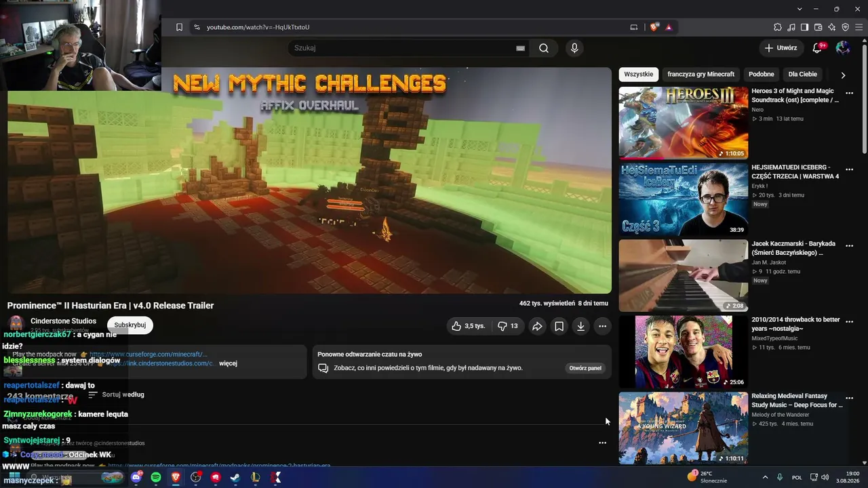Expand the description with więcej
The height and width of the screenshot is (488, 868).
click(228, 363)
